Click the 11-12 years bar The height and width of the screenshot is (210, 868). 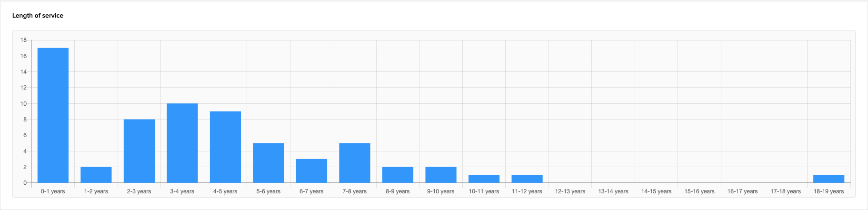pyautogui.click(x=527, y=179)
